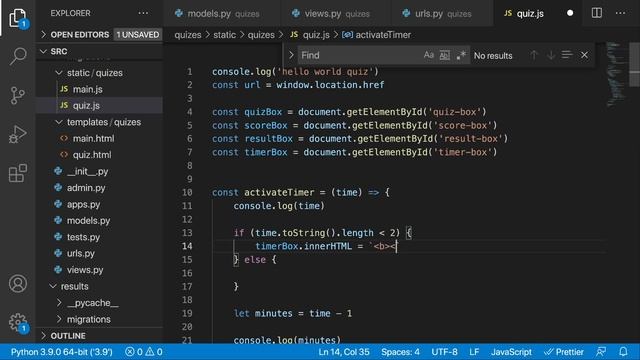The height and width of the screenshot is (360, 640).
Task: Open the Explorer activity bar icon
Action: pyautogui.click(x=18, y=17)
